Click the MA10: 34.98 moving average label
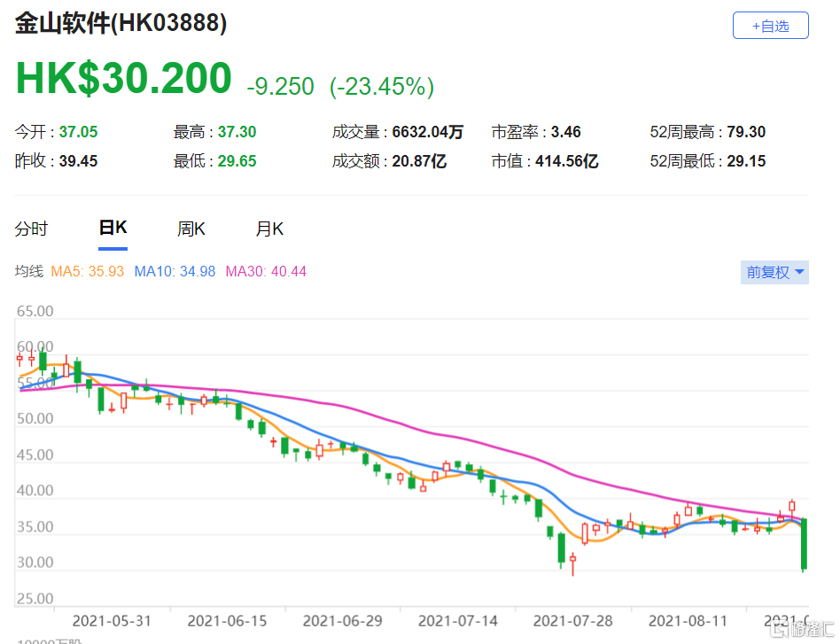The image size is (840, 644). click(175, 272)
